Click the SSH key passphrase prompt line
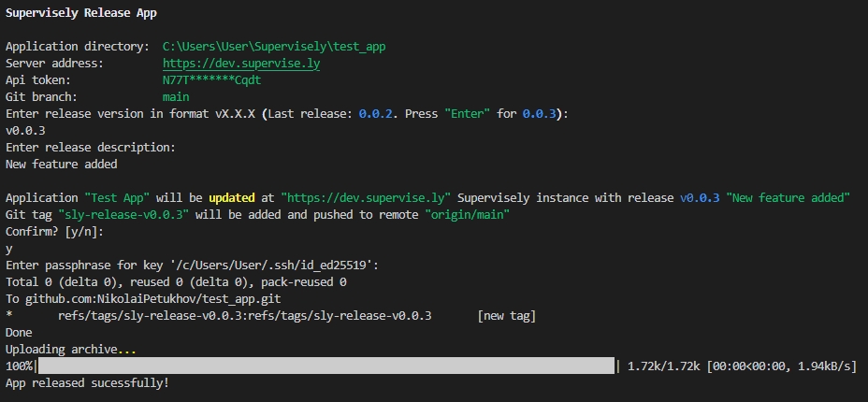868x402 pixels. point(193,266)
